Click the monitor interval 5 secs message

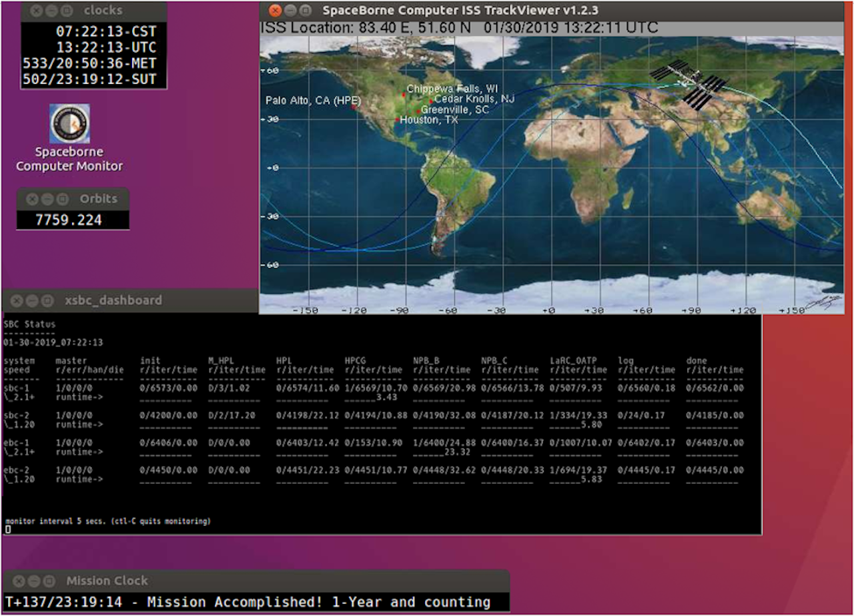click(107, 521)
